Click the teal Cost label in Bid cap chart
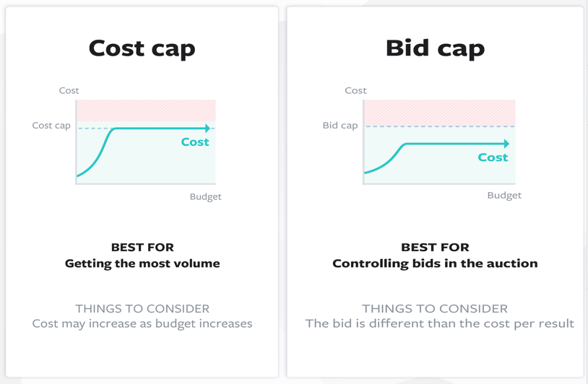The image size is (588, 384). pos(493,157)
